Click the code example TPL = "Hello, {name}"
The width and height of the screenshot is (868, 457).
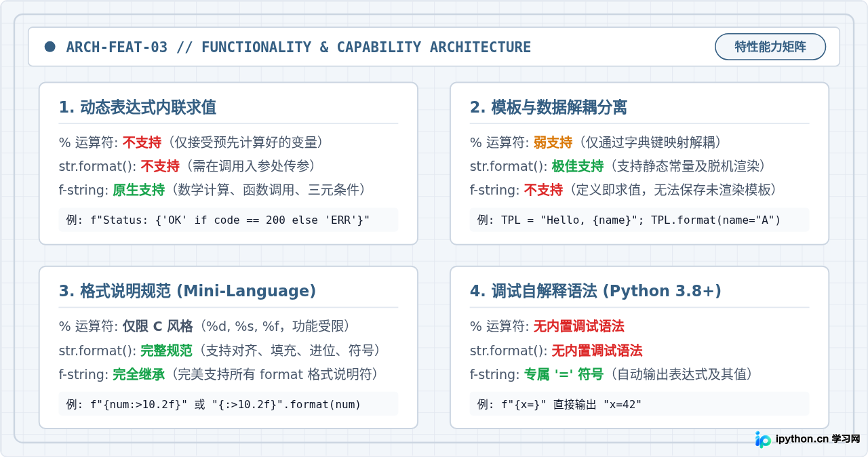639,220
